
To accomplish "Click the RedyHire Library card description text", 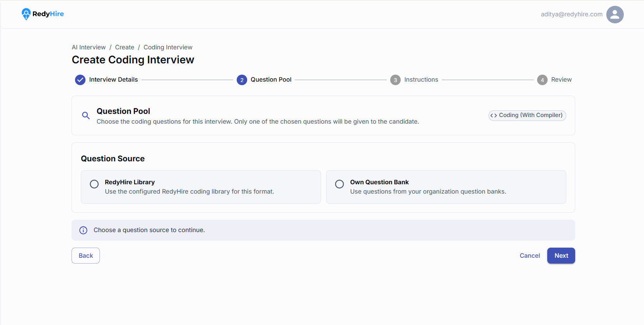I will tap(189, 191).
